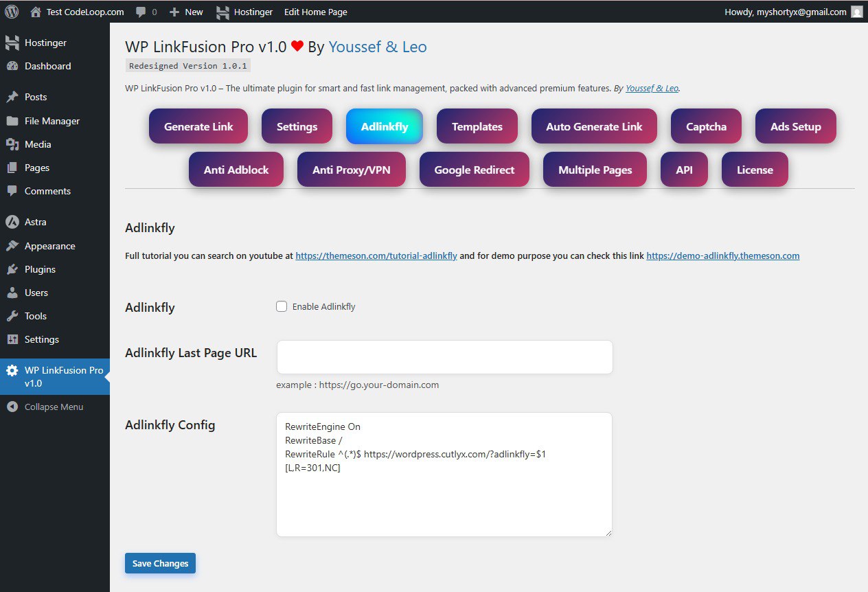This screenshot has height=592, width=868.
Task: Click Edit Home Page in admin bar
Action: click(x=316, y=12)
